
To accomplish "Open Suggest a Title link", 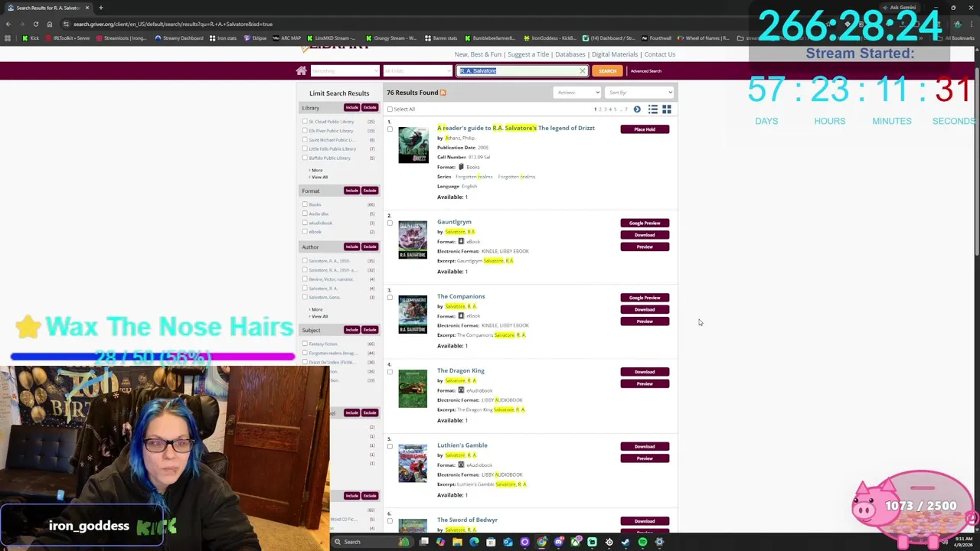I will click(x=528, y=54).
